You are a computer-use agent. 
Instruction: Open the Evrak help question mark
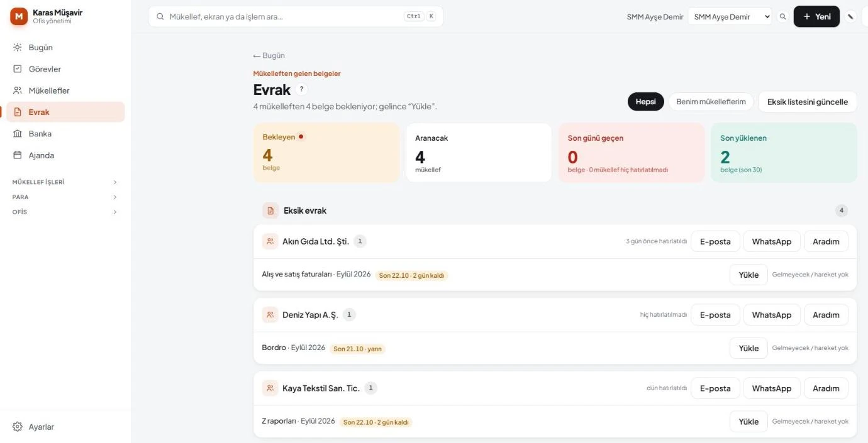pos(302,89)
